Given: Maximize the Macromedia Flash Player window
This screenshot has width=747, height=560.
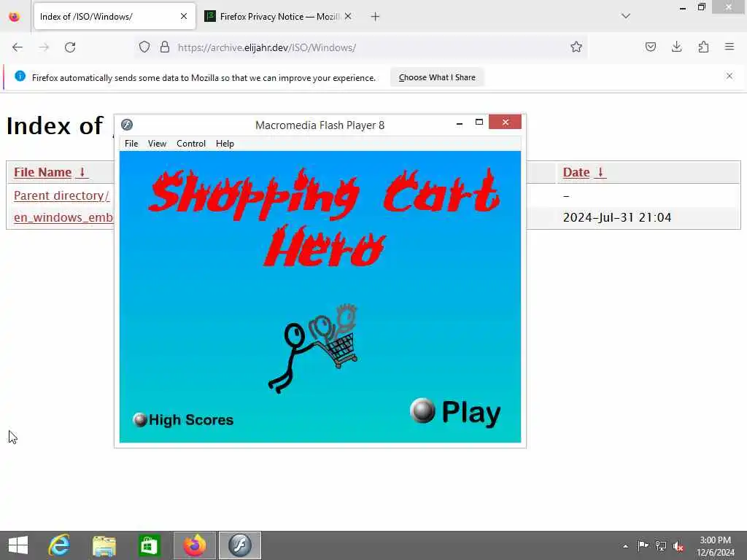Looking at the screenshot, I should [x=479, y=122].
